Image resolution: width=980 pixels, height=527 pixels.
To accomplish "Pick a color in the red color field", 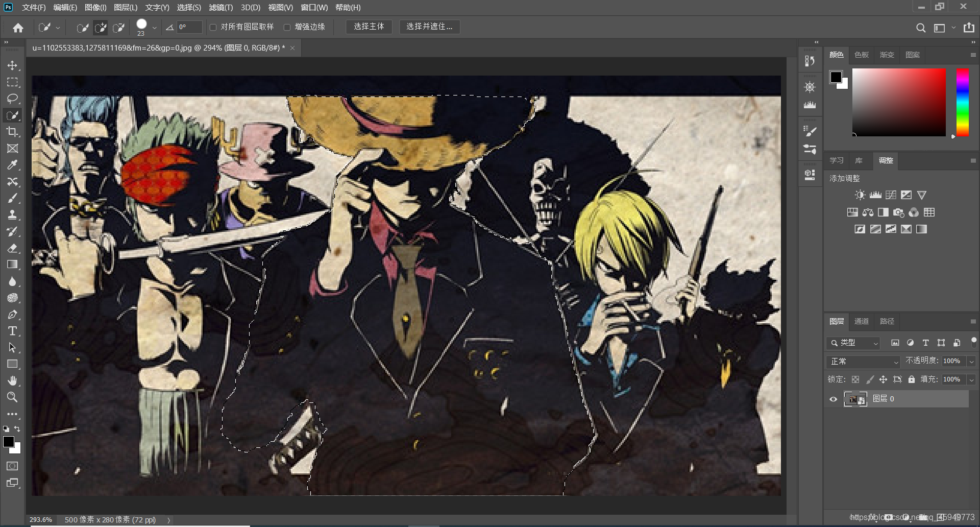I will (x=899, y=102).
